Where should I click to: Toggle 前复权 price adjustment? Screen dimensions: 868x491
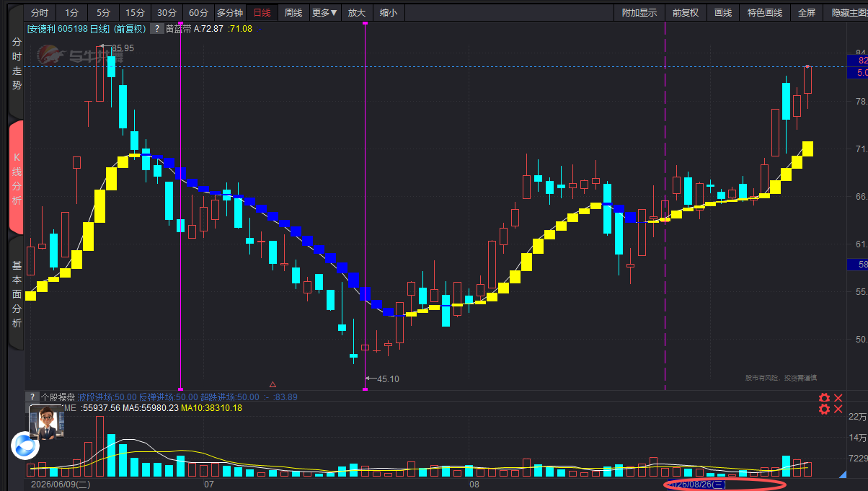click(x=685, y=12)
